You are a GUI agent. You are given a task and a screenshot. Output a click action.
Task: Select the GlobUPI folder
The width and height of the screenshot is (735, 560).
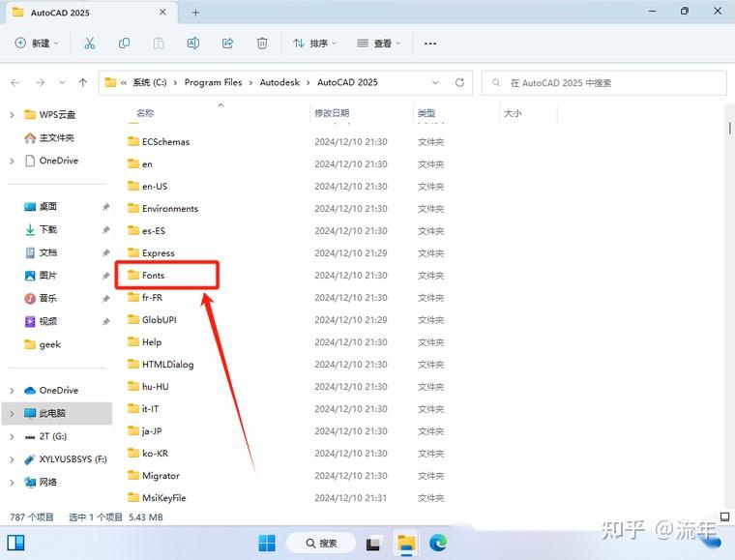tap(153, 320)
